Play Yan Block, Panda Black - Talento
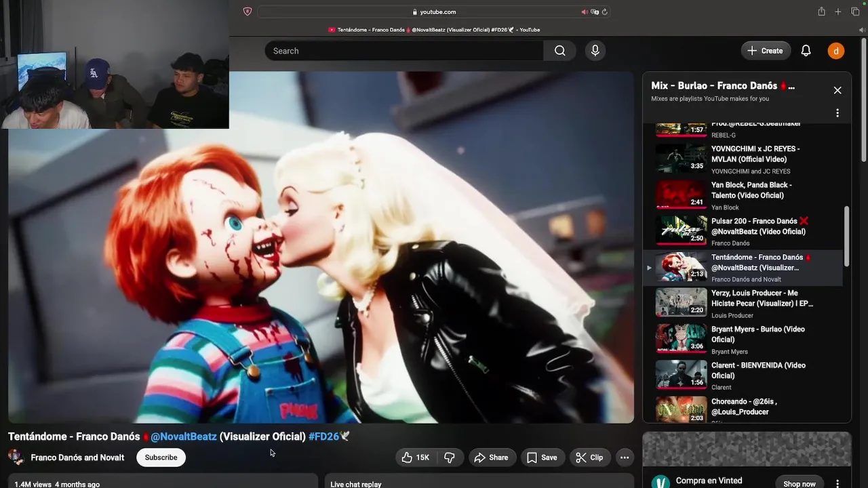This screenshot has height=488, width=868. [743, 195]
